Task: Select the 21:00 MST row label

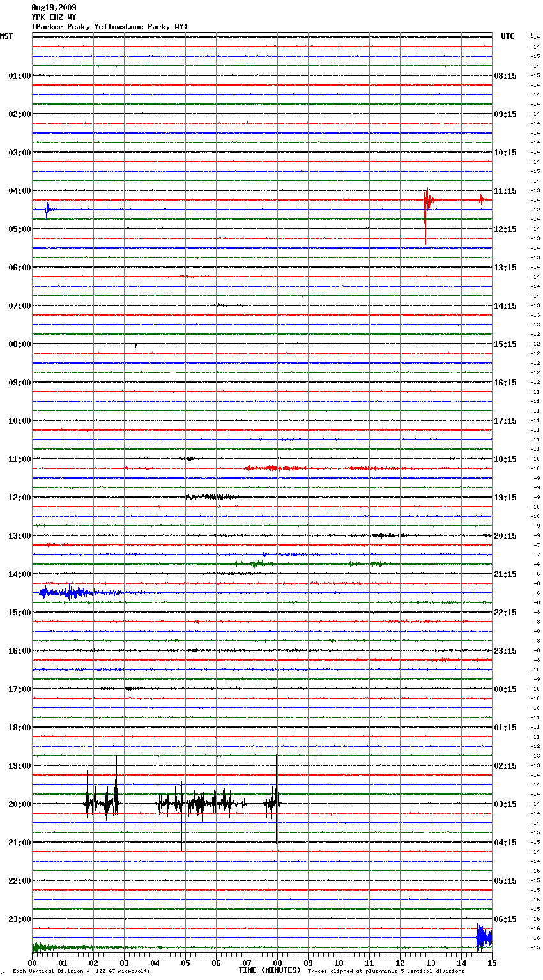Action: 20,843
